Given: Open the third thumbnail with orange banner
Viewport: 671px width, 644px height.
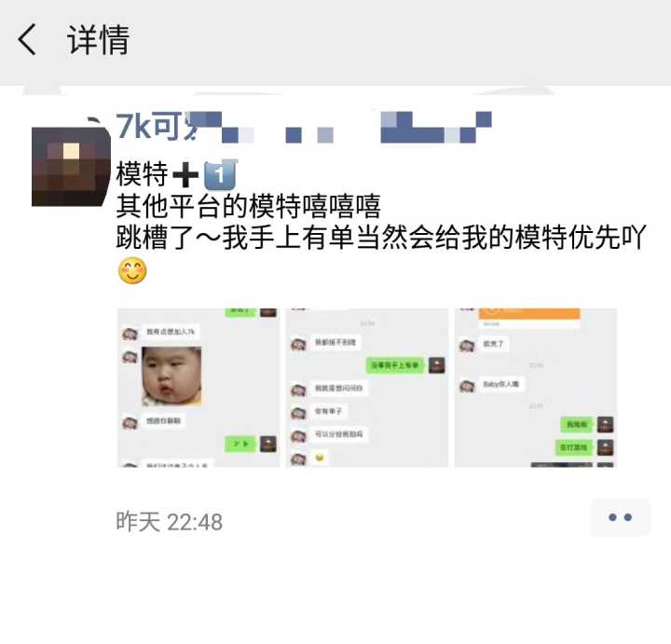Looking at the screenshot, I should tap(536, 388).
